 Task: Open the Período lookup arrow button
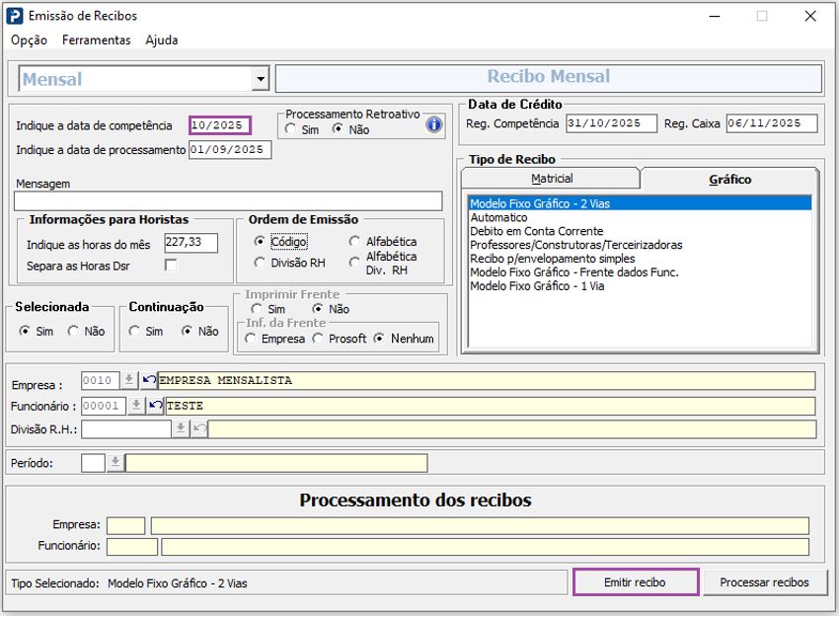tap(115, 463)
